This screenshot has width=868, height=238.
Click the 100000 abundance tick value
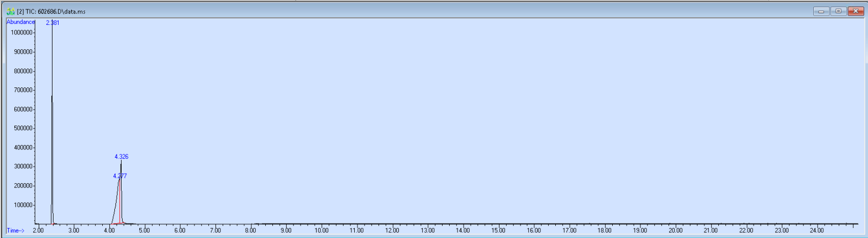click(23, 205)
